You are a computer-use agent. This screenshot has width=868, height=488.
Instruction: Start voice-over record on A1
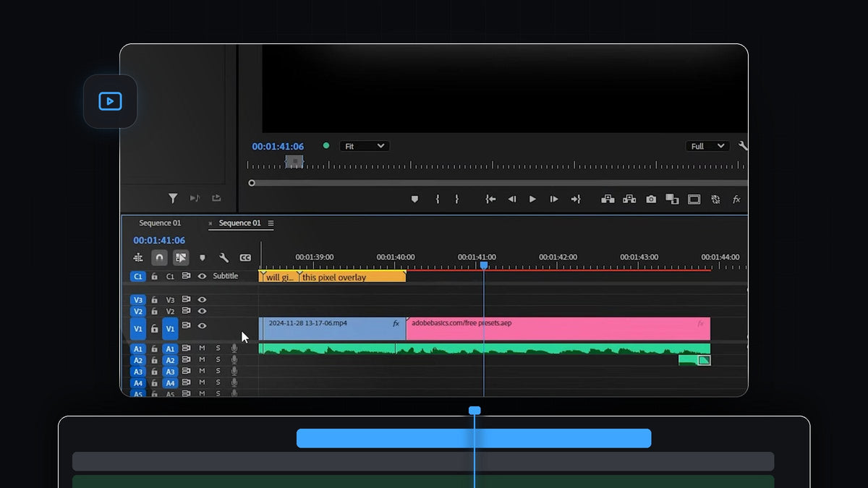click(x=234, y=348)
